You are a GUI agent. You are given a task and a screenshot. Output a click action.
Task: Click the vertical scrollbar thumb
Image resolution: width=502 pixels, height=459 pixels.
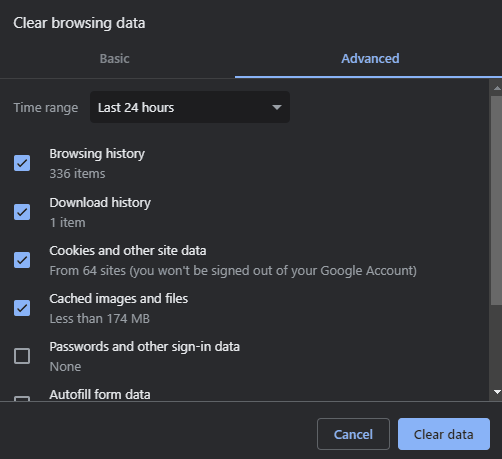click(496, 200)
